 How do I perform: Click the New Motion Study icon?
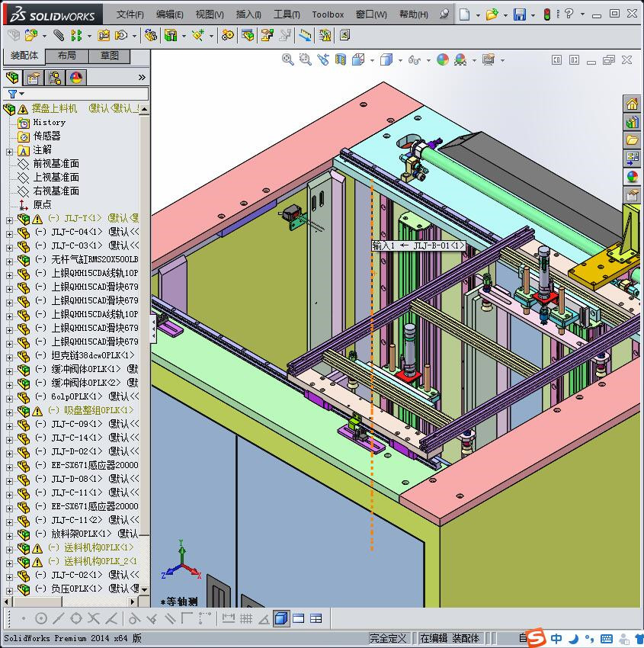pyautogui.click(x=227, y=36)
